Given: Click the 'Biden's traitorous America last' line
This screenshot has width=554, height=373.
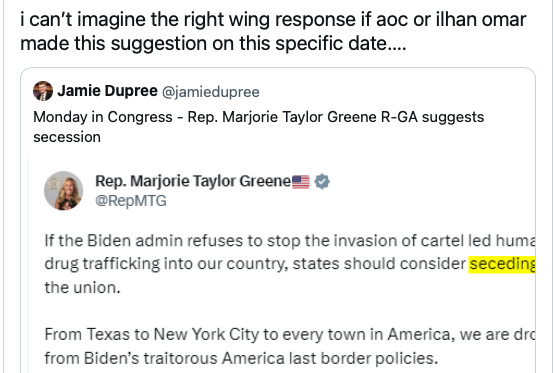Looking at the screenshot, I should [x=241, y=358].
